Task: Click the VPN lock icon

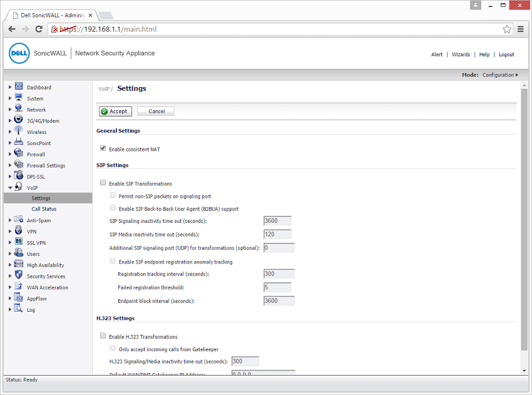Action: [x=19, y=231]
